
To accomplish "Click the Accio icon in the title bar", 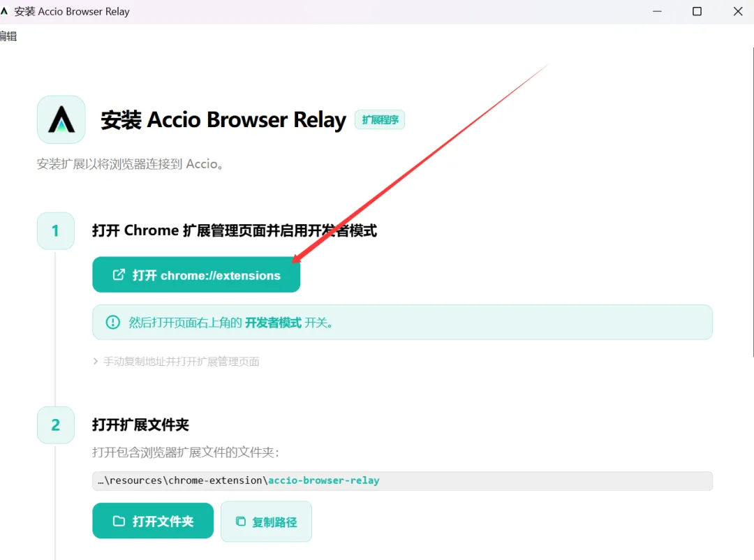I will tap(4, 11).
